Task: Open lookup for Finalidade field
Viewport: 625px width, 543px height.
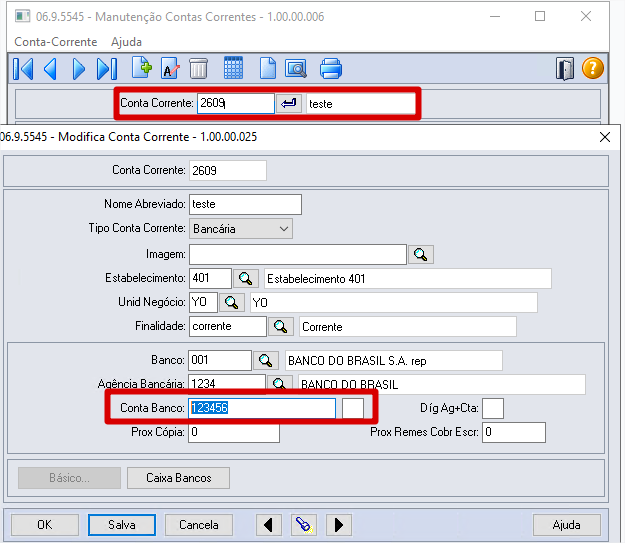Action: pos(281,327)
